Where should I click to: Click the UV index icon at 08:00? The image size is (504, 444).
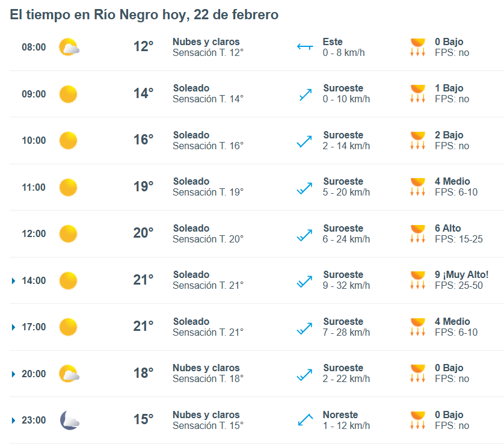coord(417,48)
